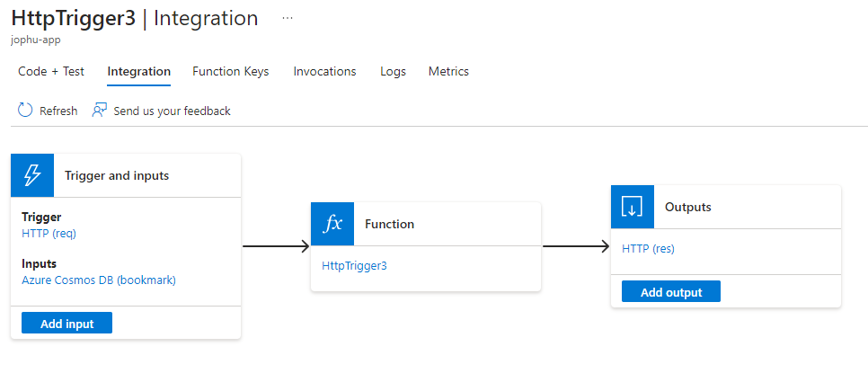
Task: Open Azure Cosmos DB (bookmark) input link
Action: tap(99, 280)
